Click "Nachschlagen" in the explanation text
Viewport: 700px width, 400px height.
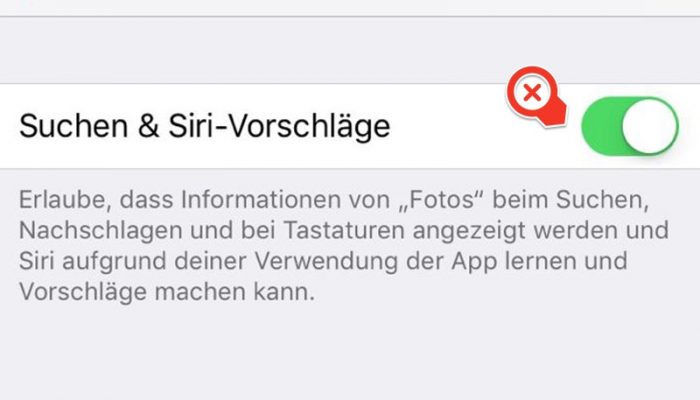(x=101, y=231)
